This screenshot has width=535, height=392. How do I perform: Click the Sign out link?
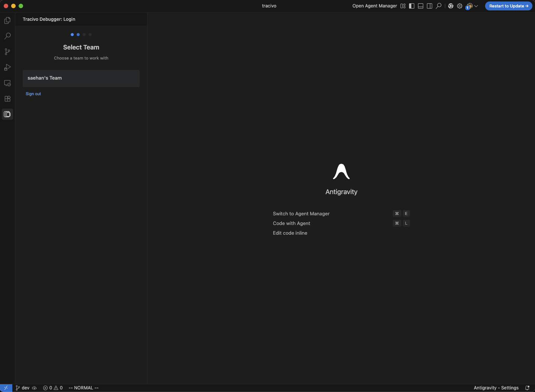(x=33, y=94)
